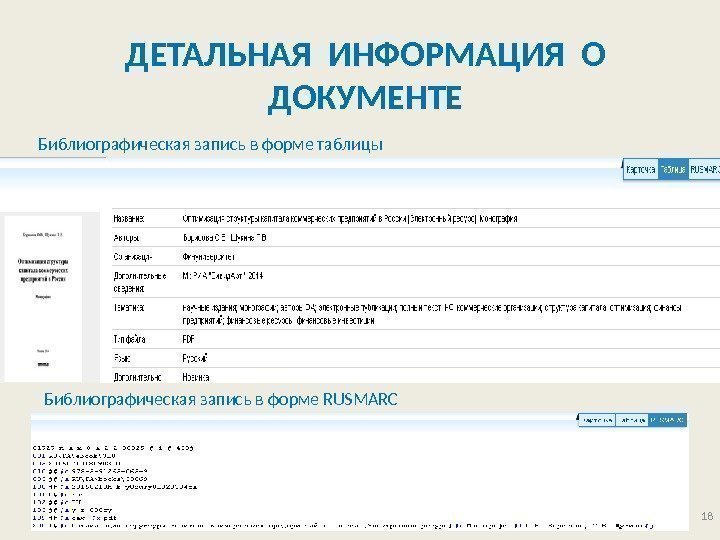Select the Таблица tab in table view
This screenshot has width=720, height=540.
tap(673, 169)
